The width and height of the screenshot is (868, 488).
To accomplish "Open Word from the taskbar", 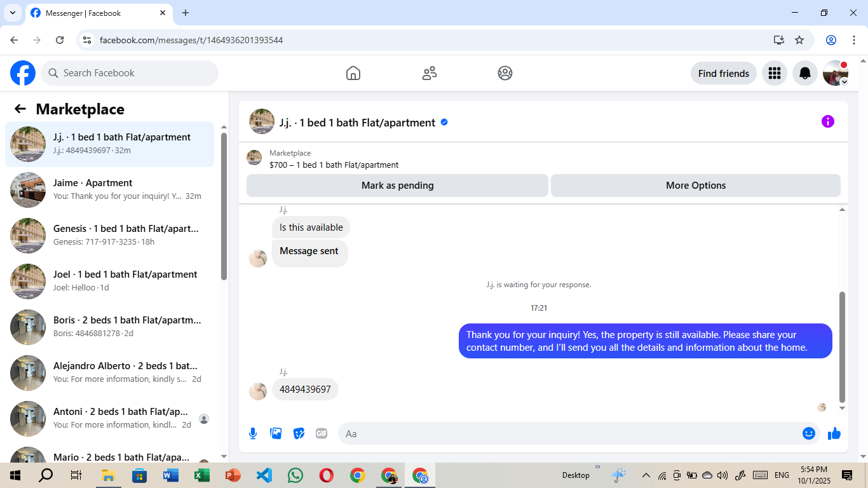I will [171, 475].
